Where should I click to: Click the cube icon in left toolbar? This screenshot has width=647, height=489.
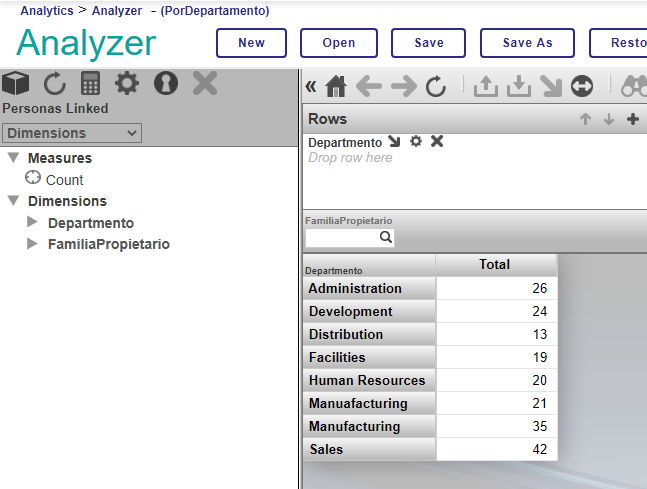(16, 84)
